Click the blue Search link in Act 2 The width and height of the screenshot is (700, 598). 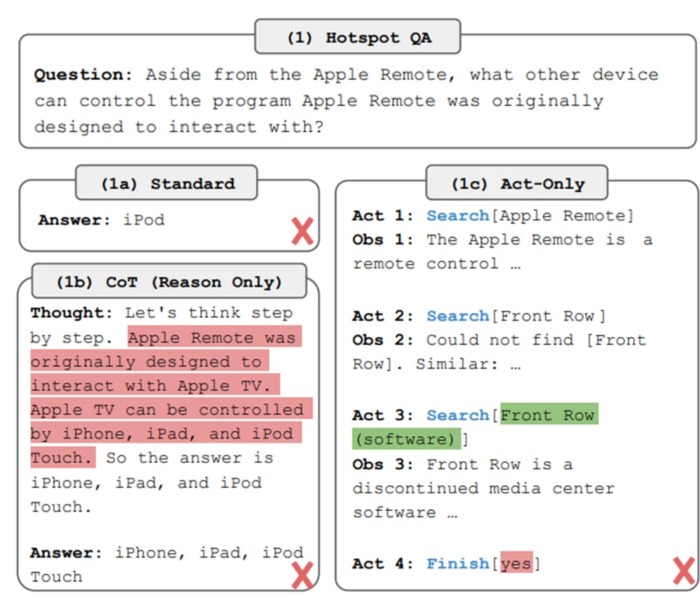(458, 316)
